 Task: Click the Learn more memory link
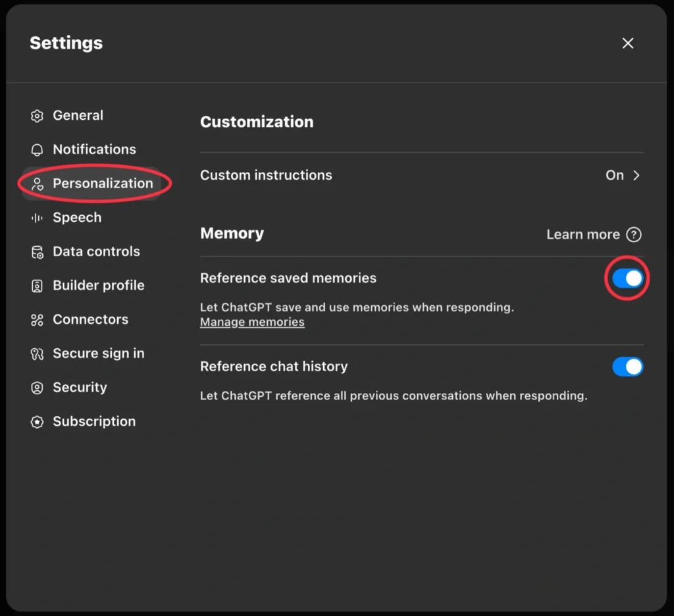coord(583,234)
